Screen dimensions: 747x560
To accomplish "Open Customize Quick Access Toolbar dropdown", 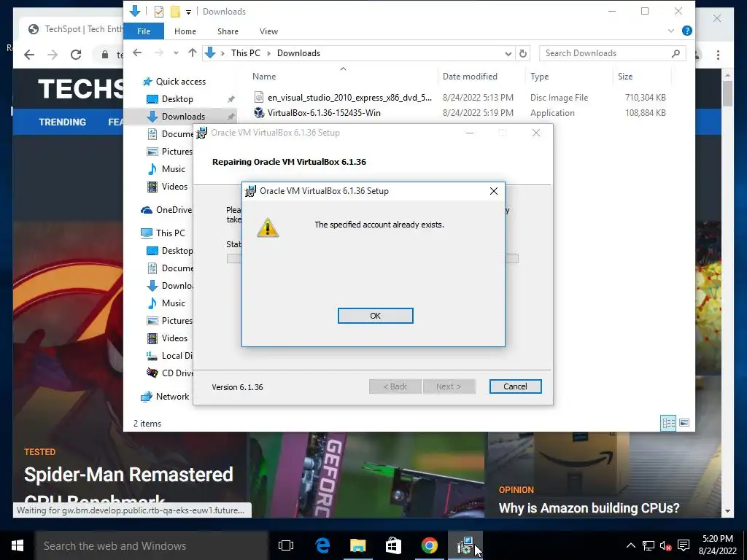I will tap(188, 12).
